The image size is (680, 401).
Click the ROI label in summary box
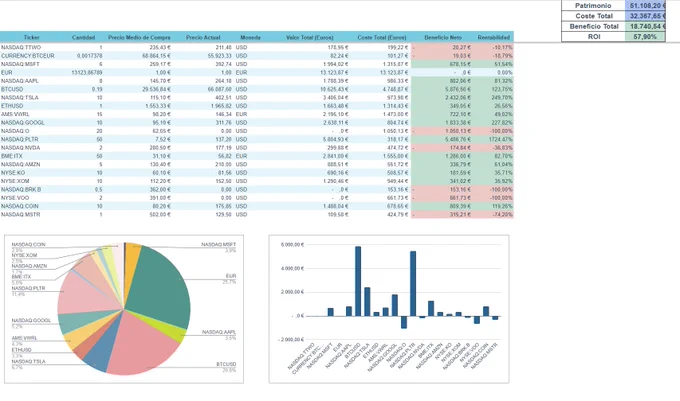tap(594, 37)
